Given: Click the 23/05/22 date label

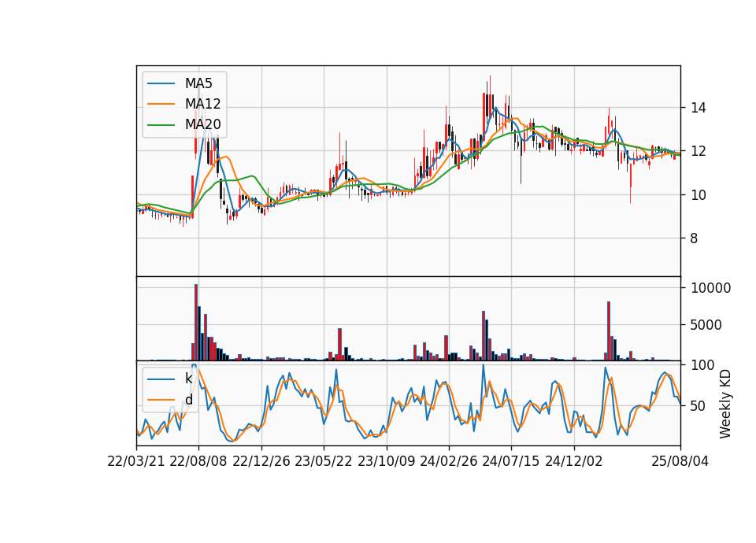Looking at the screenshot, I should 324,461.
